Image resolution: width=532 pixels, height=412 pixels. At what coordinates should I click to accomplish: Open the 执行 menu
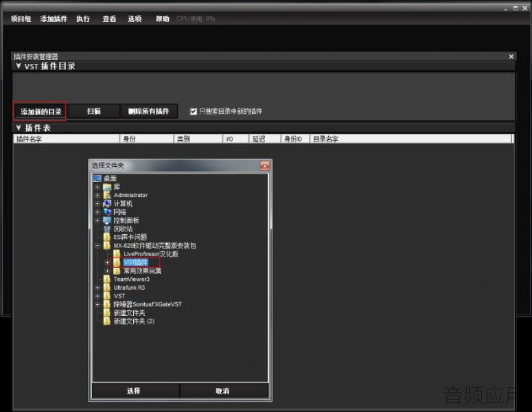pos(83,19)
